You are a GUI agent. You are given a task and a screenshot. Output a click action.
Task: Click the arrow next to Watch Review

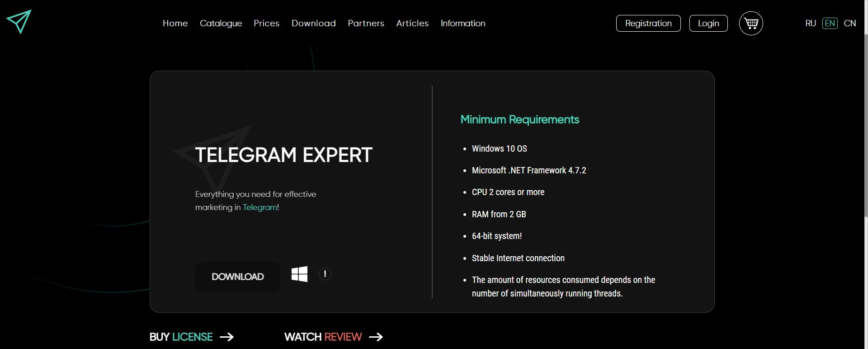[x=376, y=337]
